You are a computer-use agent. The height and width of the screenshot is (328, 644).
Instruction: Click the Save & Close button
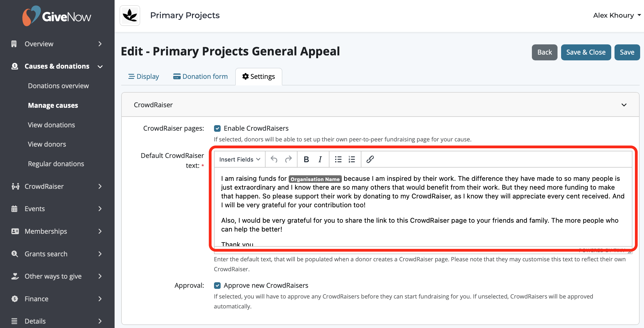(x=586, y=52)
